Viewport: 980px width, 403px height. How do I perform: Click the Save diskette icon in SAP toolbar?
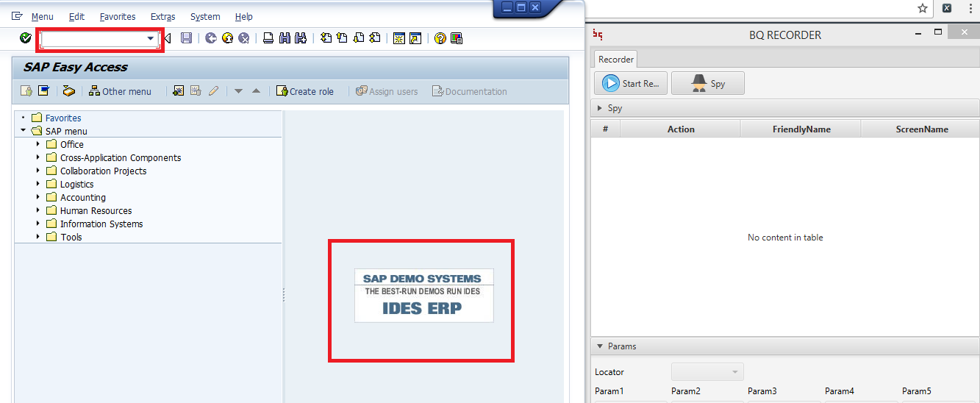pos(186,38)
